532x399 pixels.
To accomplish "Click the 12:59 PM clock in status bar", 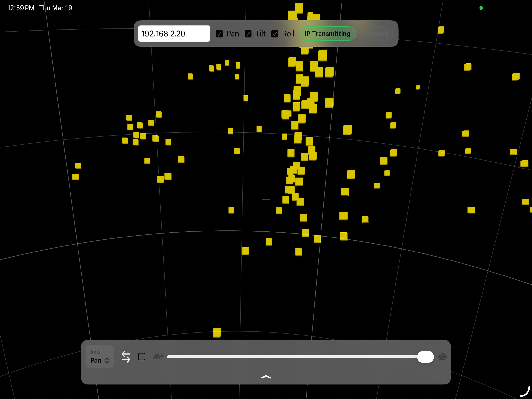I will pyautogui.click(x=21, y=8).
